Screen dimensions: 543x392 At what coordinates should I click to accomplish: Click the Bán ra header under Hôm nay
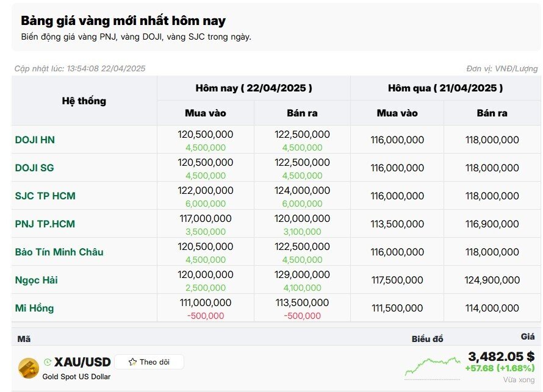(x=302, y=113)
